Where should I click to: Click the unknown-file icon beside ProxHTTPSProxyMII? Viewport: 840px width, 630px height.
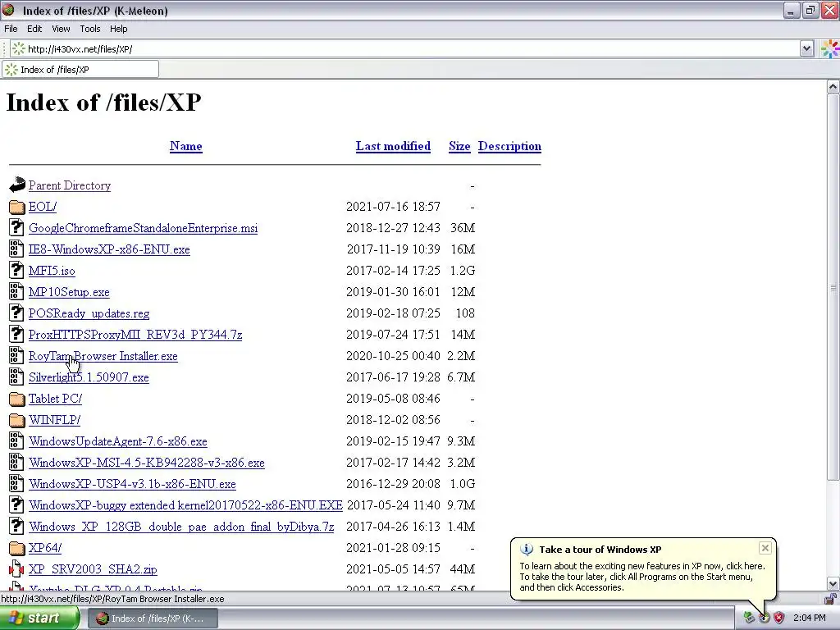(16, 335)
